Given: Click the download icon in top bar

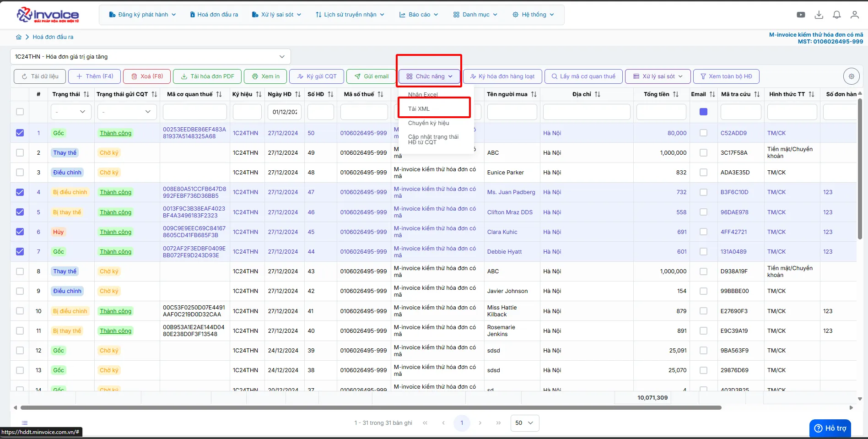Looking at the screenshot, I should 819,15.
